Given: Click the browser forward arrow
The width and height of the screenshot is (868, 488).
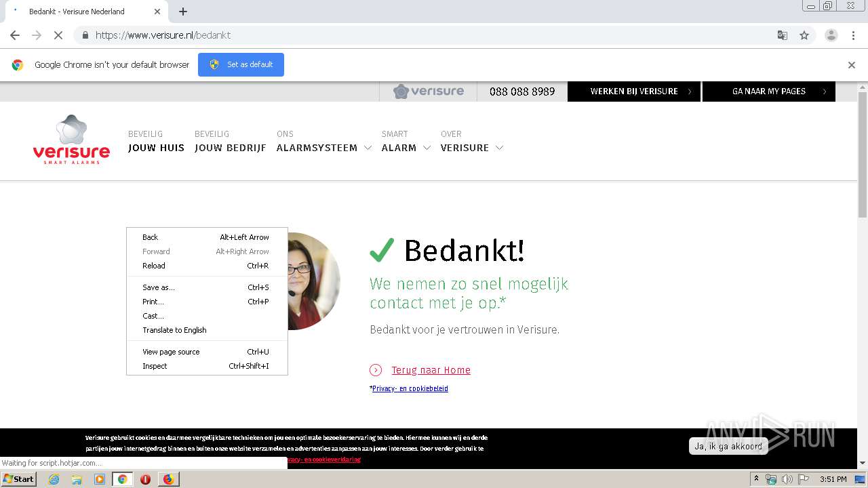Looking at the screenshot, I should pos(37,35).
